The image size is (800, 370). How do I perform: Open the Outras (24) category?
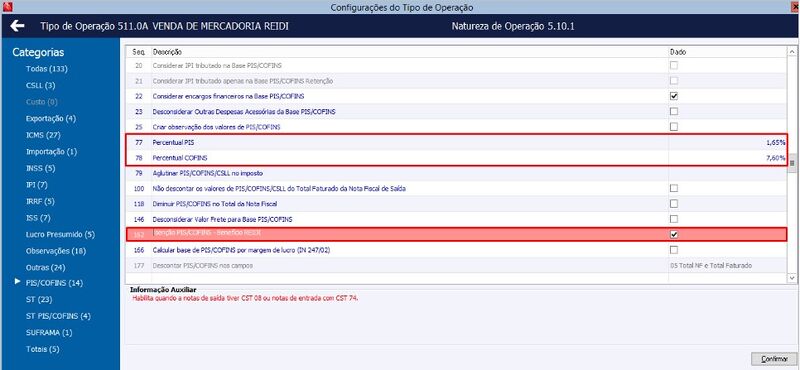tap(46, 267)
